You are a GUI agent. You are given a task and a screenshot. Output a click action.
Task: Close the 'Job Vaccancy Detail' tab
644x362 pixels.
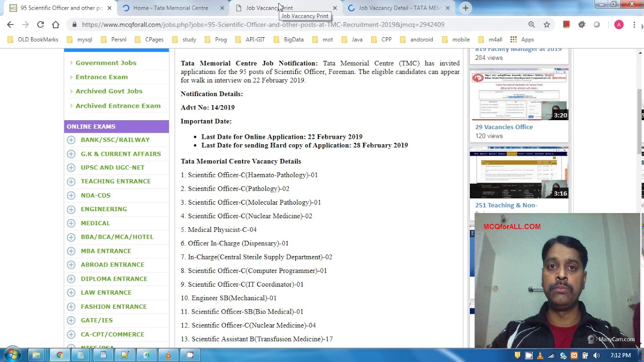tap(447, 8)
